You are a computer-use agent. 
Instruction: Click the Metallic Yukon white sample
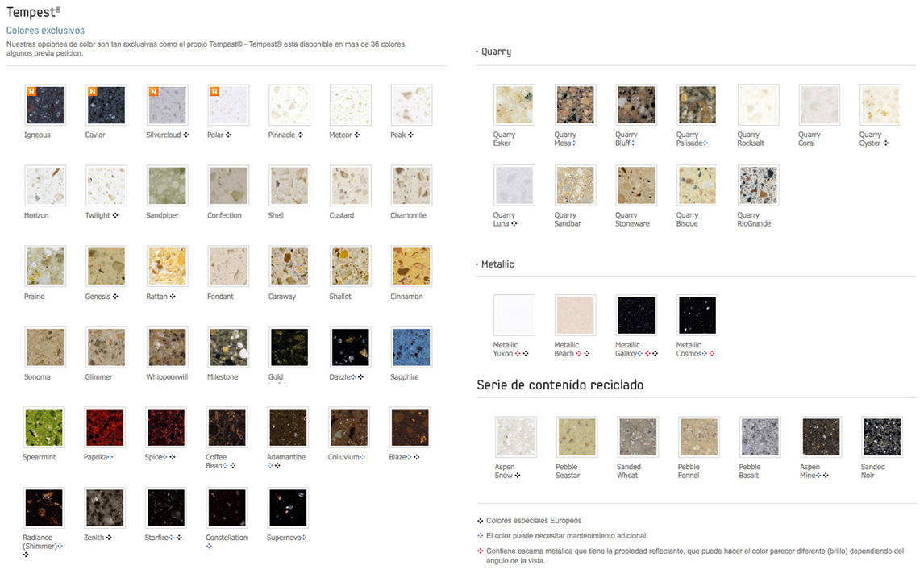(x=514, y=315)
